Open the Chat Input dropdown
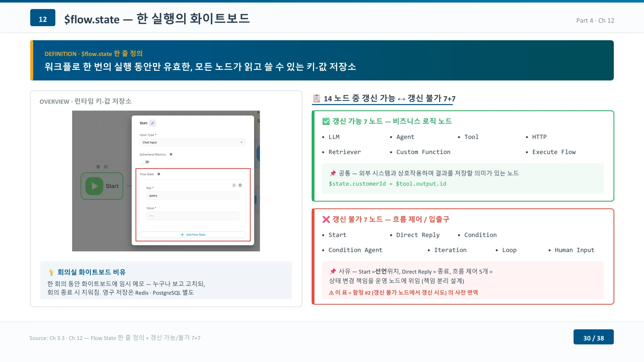 coord(193,142)
